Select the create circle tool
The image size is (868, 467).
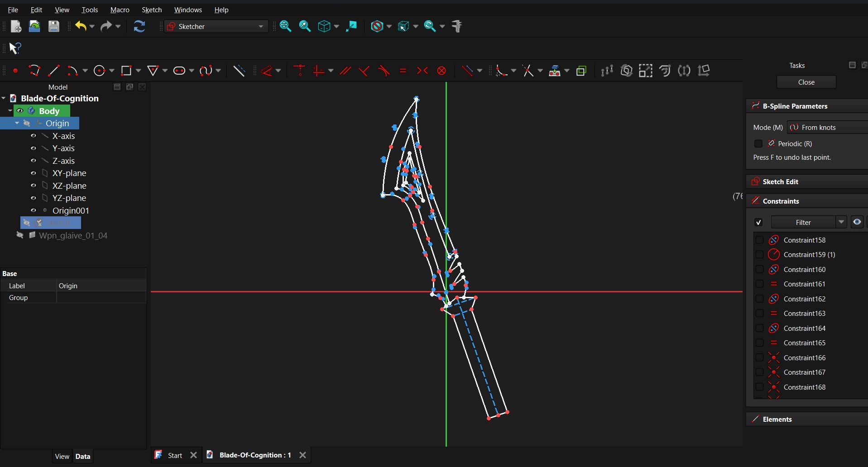(99, 71)
